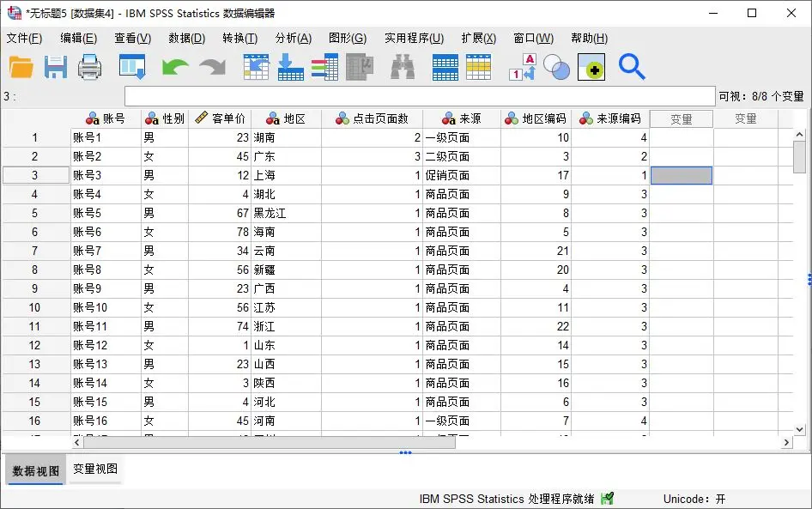Viewport: 812px width, 509px height.
Task: Toggle value labels icon
Action: 522,67
